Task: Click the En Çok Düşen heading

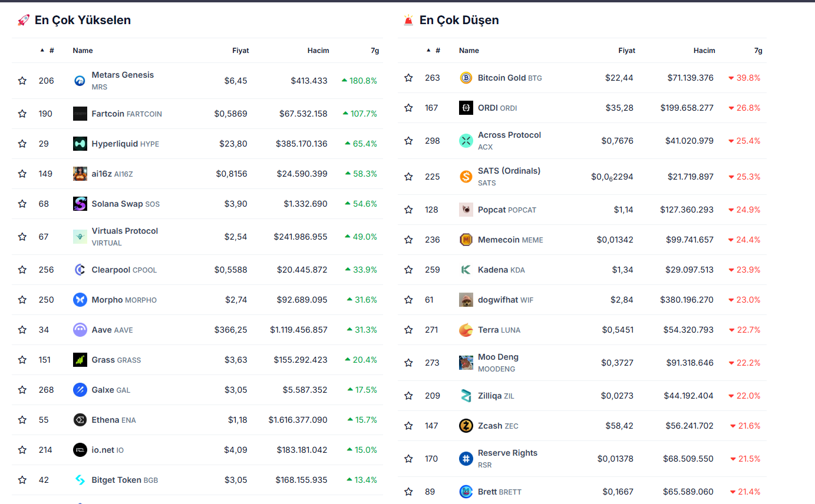Action: [459, 20]
